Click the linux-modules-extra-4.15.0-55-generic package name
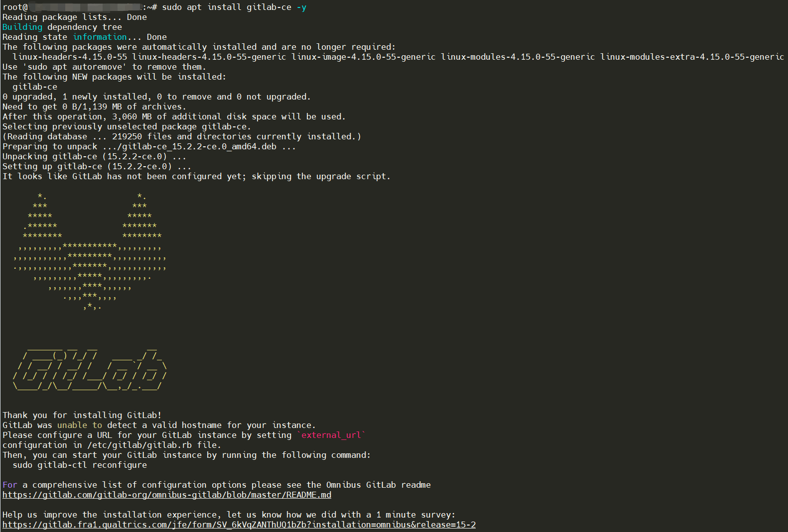 692,57
